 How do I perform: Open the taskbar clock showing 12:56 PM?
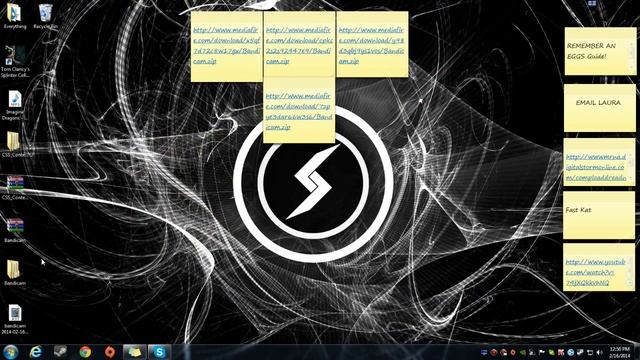coord(619,352)
